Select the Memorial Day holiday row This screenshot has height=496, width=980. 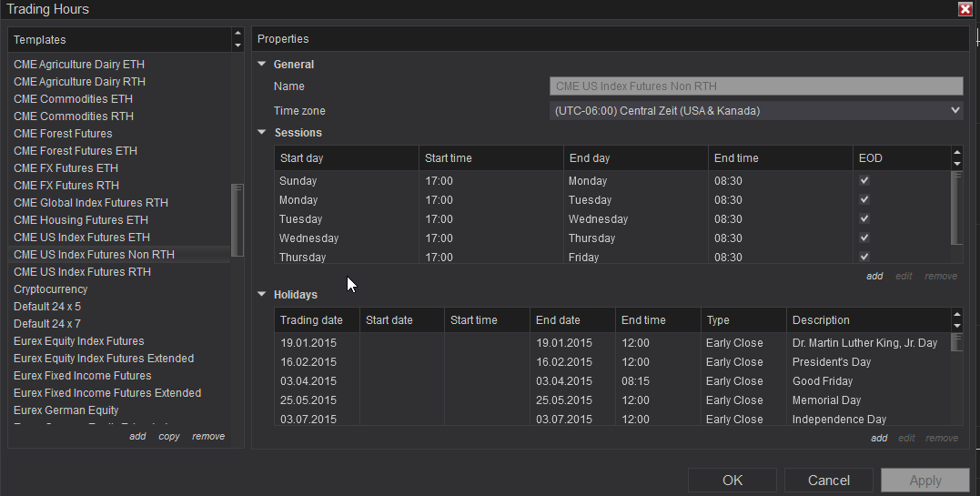[x=612, y=400]
